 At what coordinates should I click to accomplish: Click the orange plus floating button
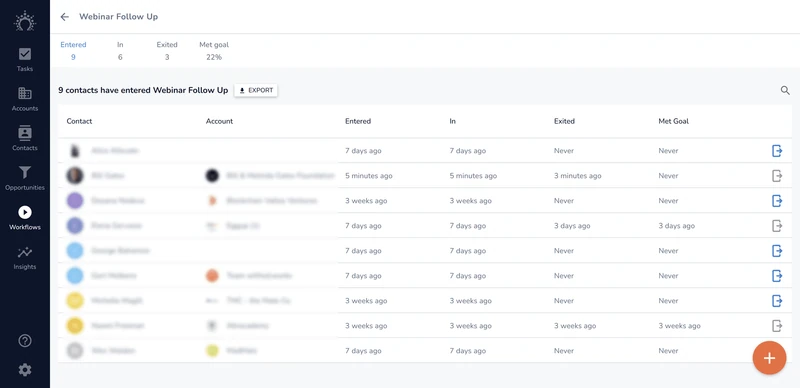point(769,358)
